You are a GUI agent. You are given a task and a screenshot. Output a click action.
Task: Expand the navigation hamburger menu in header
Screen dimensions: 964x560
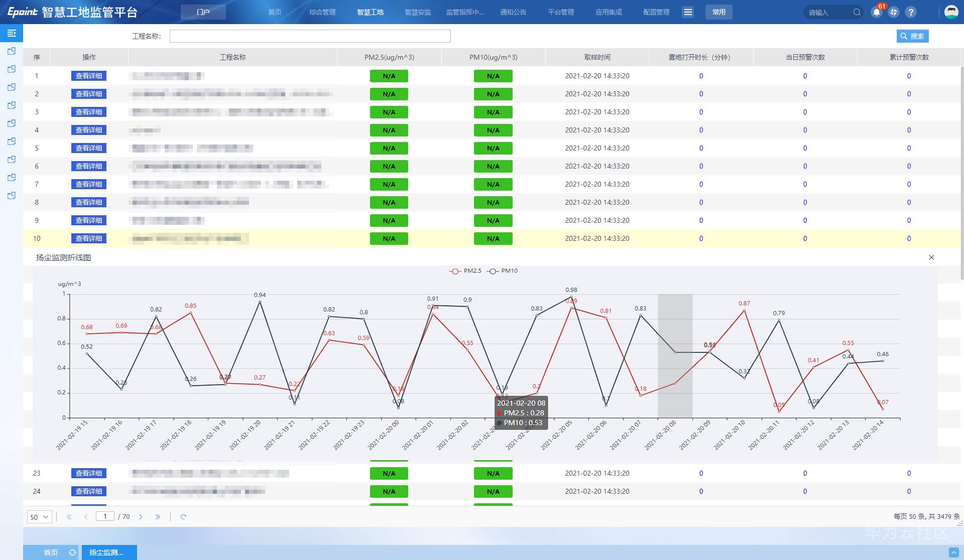pos(688,12)
